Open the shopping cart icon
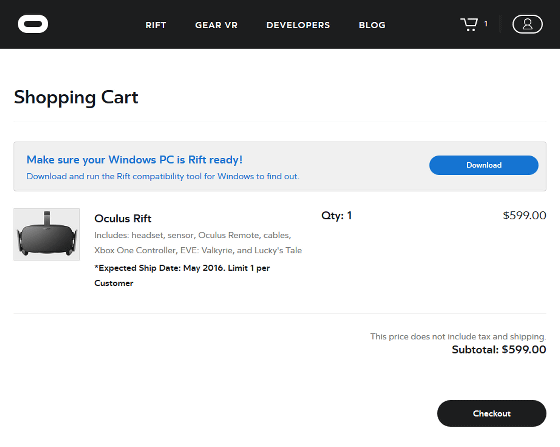This screenshot has height=447, width=560. tap(469, 24)
